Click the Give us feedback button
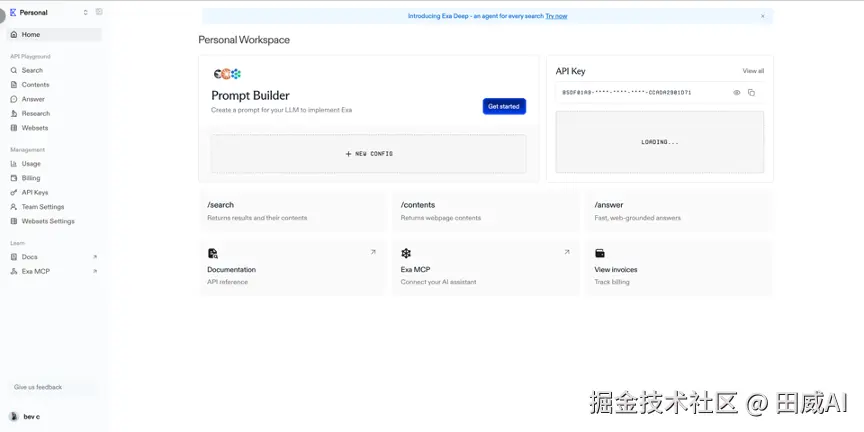 pyautogui.click(x=53, y=387)
